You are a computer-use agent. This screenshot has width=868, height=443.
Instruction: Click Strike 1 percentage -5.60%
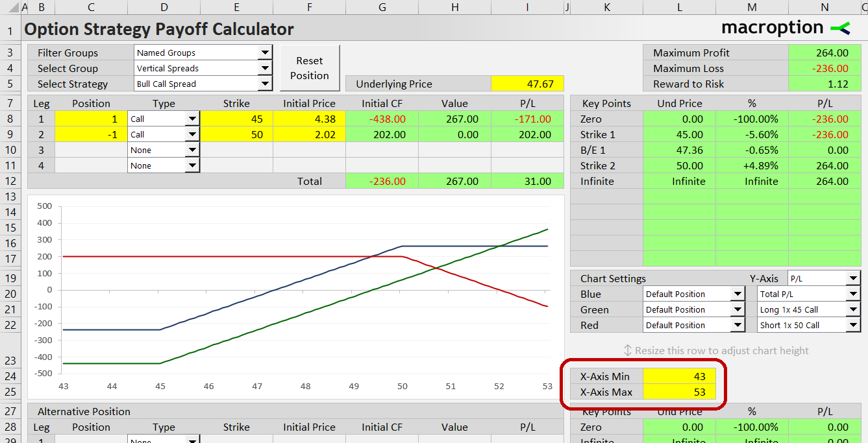752,134
